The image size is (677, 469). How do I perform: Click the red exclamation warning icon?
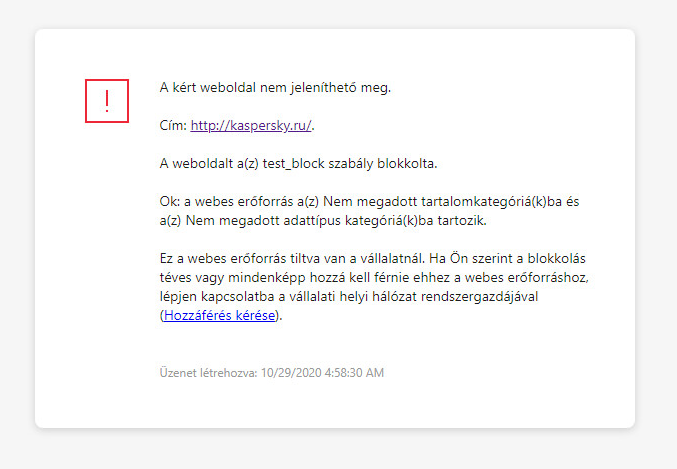[107, 100]
